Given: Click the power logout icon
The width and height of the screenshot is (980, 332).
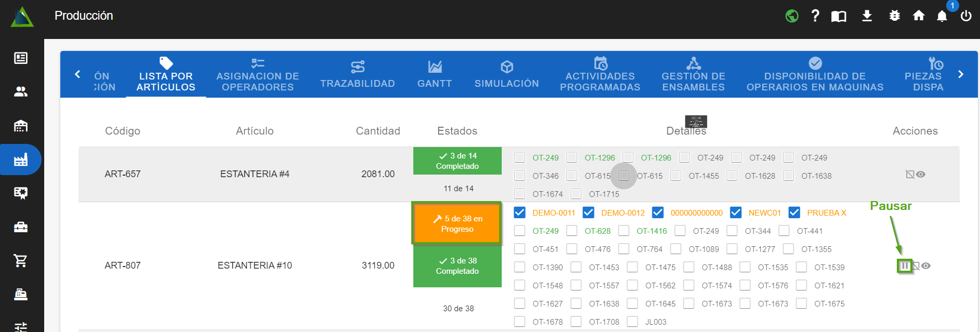Looking at the screenshot, I should 966,16.
